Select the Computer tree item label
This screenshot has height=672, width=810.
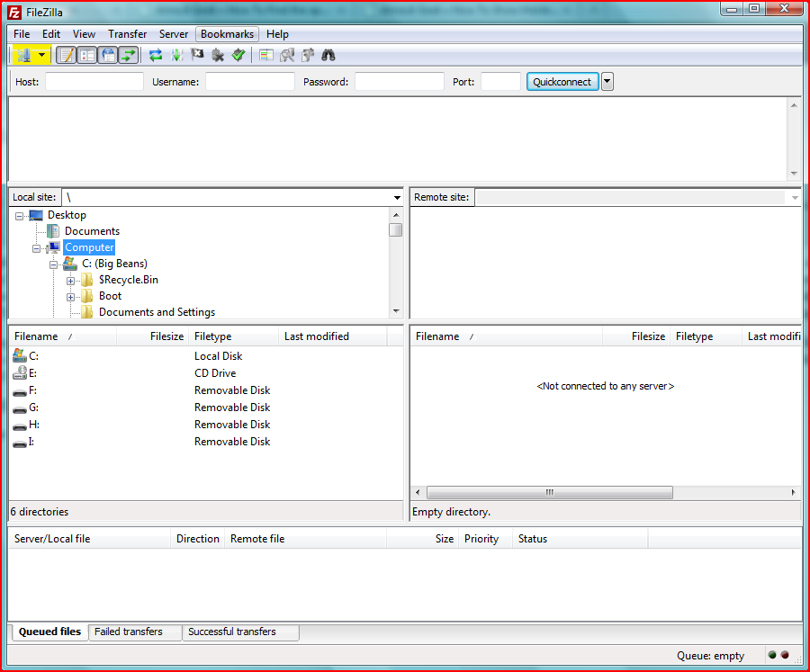coord(89,247)
